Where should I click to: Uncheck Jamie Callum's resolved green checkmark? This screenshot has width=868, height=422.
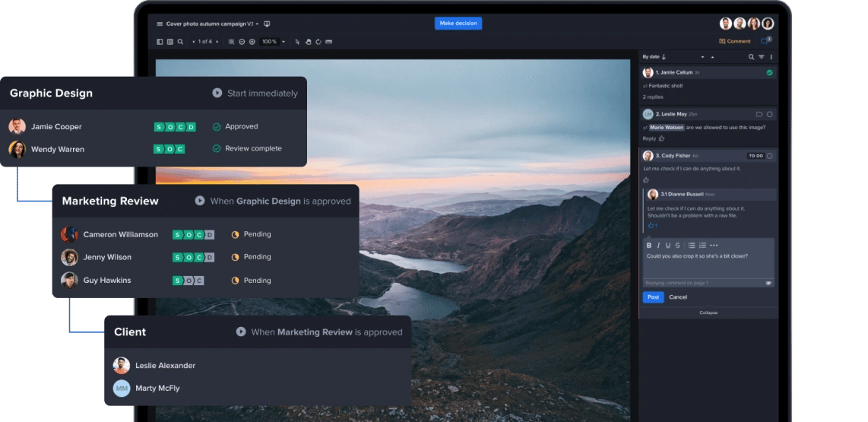click(769, 72)
